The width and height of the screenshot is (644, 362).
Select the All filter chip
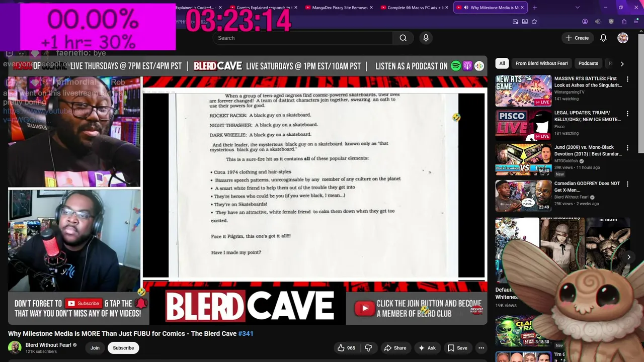(x=502, y=63)
